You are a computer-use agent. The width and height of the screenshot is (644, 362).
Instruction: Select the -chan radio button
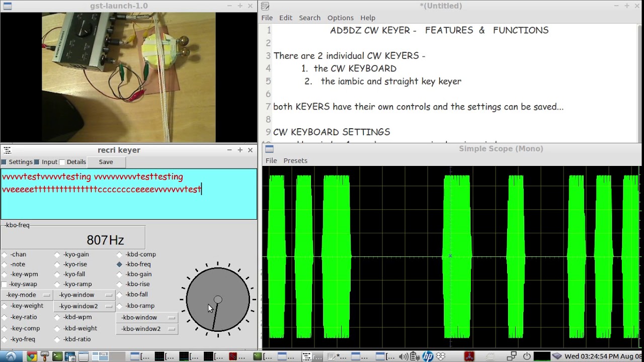point(5,254)
